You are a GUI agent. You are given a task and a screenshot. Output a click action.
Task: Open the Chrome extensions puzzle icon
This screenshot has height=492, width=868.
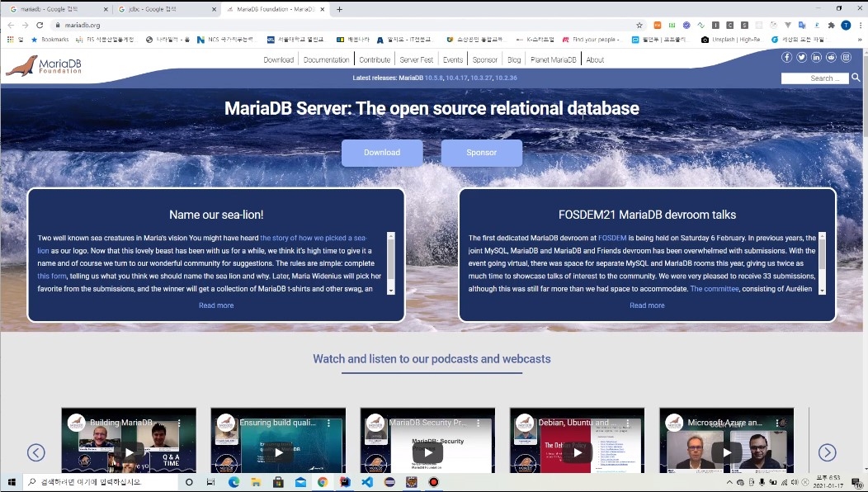tap(832, 26)
